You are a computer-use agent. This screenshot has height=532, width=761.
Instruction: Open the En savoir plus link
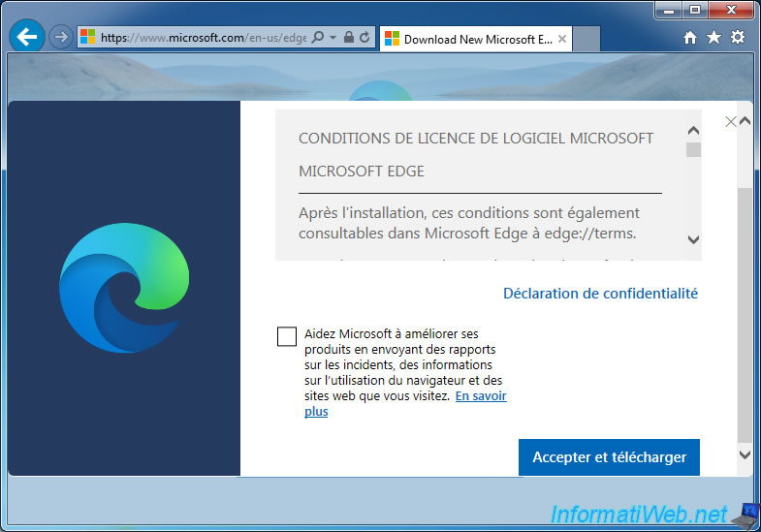pos(481,396)
